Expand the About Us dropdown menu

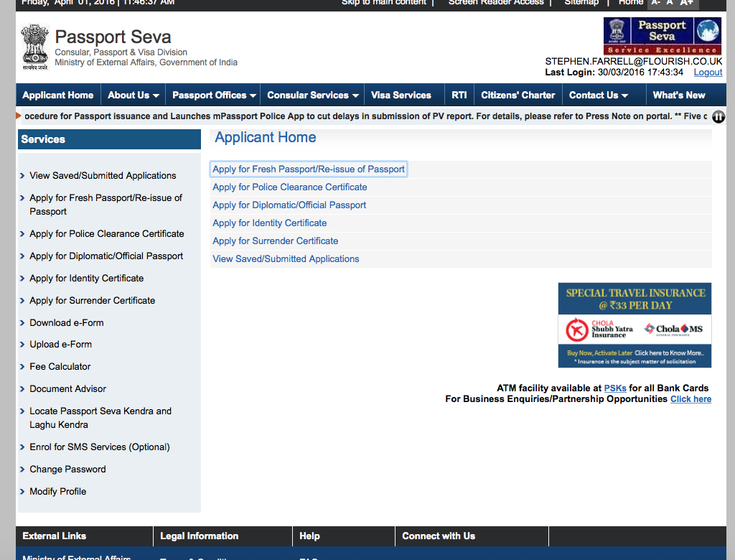(x=133, y=95)
